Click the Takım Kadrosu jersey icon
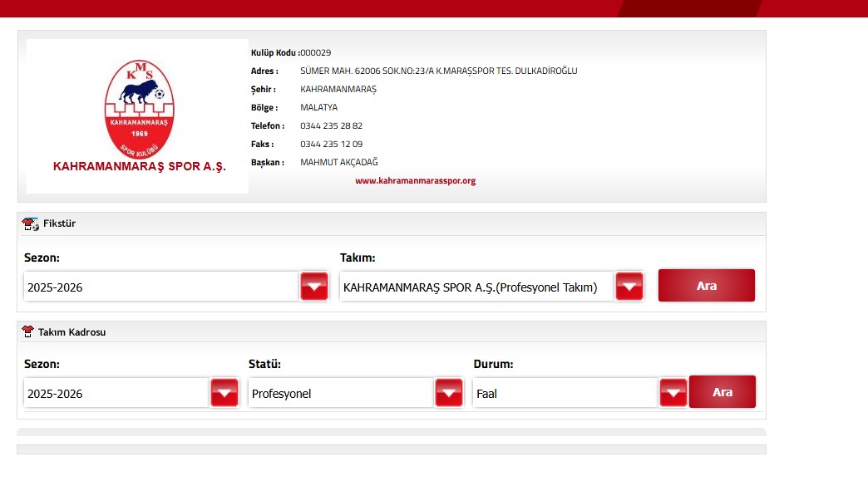This screenshot has width=868, height=481. (x=27, y=331)
